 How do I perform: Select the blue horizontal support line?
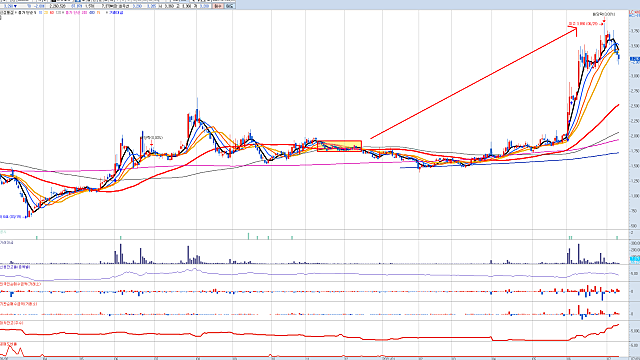509,161
